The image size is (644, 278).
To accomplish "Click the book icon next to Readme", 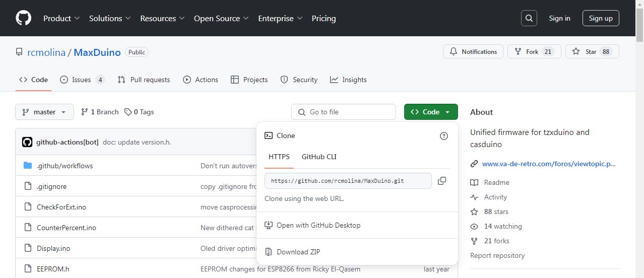I will [x=474, y=182].
